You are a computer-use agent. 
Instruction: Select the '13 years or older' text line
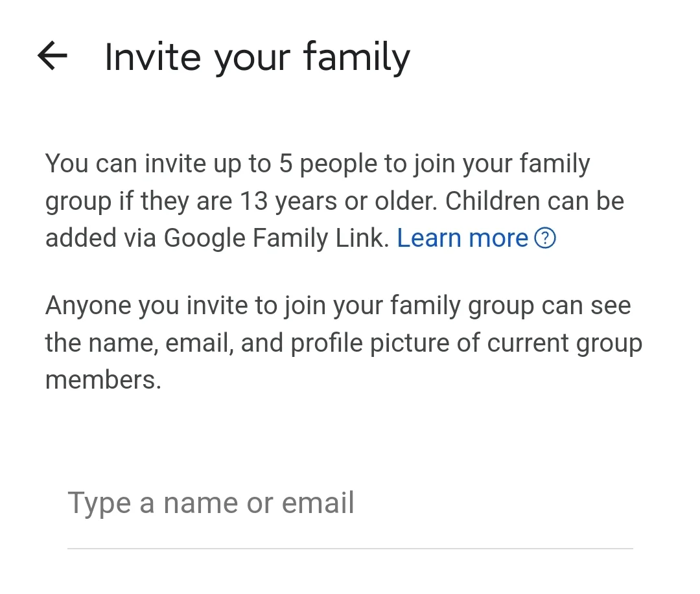point(335,201)
